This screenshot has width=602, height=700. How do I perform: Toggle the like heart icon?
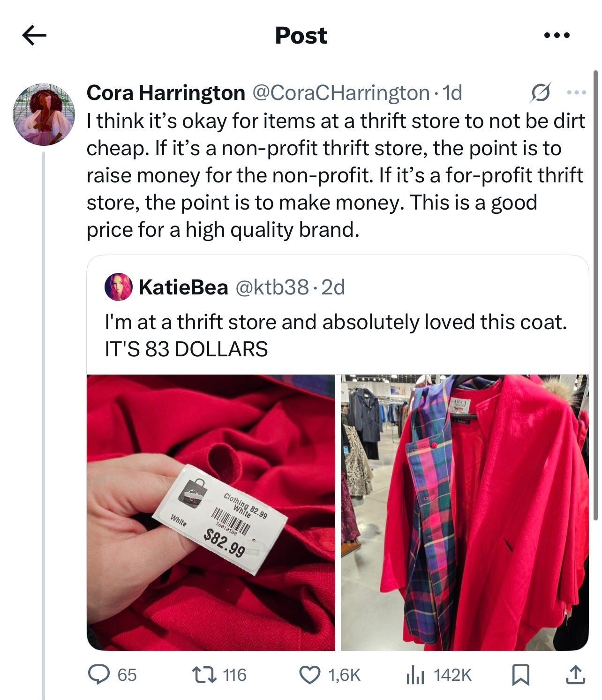pos(309,675)
